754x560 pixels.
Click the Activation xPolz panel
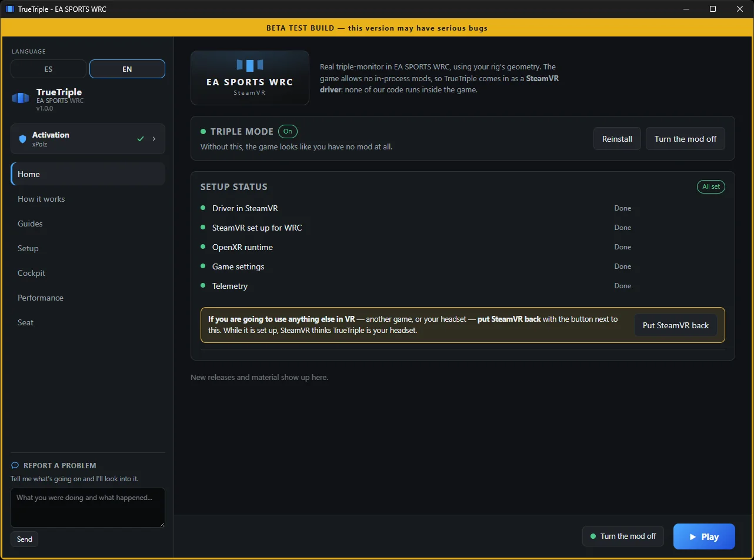pyautogui.click(x=88, y=139)
